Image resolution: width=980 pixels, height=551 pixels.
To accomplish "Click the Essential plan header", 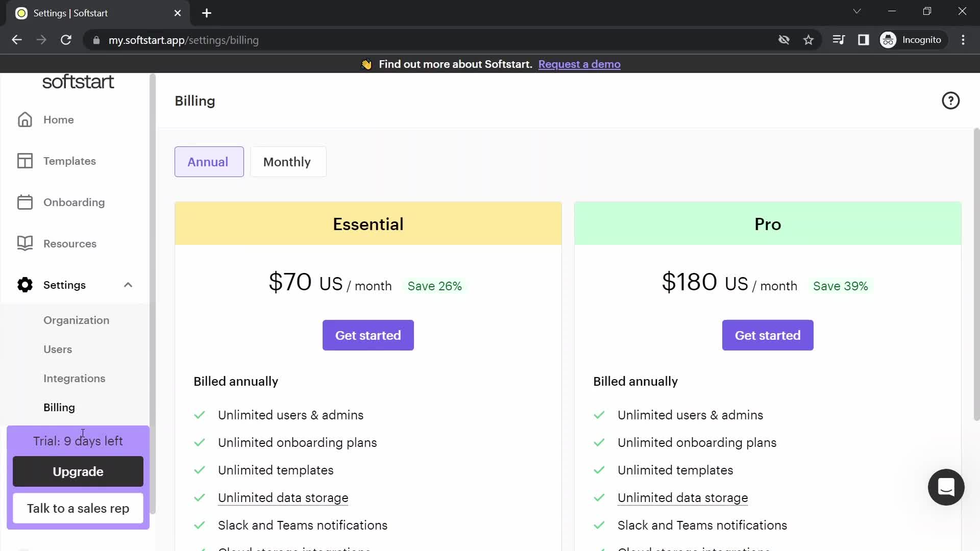I will point(368,223).
